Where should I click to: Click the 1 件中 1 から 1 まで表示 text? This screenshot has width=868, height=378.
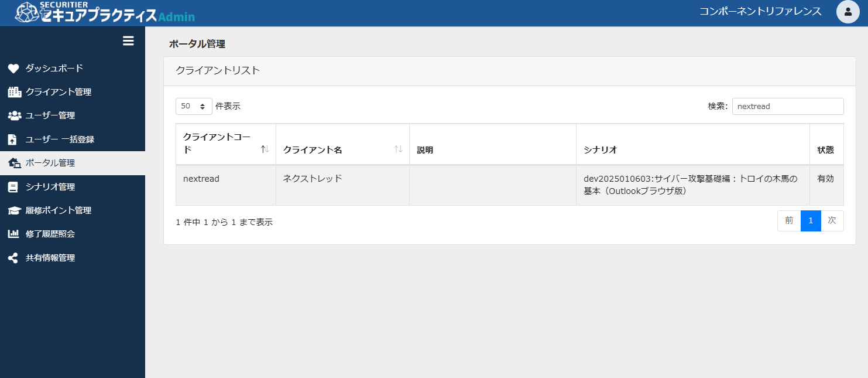pos(224,222)
